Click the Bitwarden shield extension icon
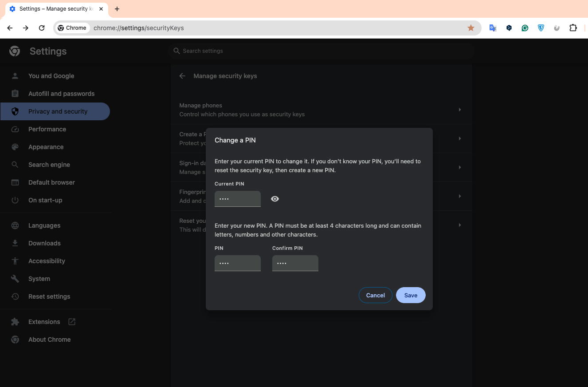 (x=541, y=28)
